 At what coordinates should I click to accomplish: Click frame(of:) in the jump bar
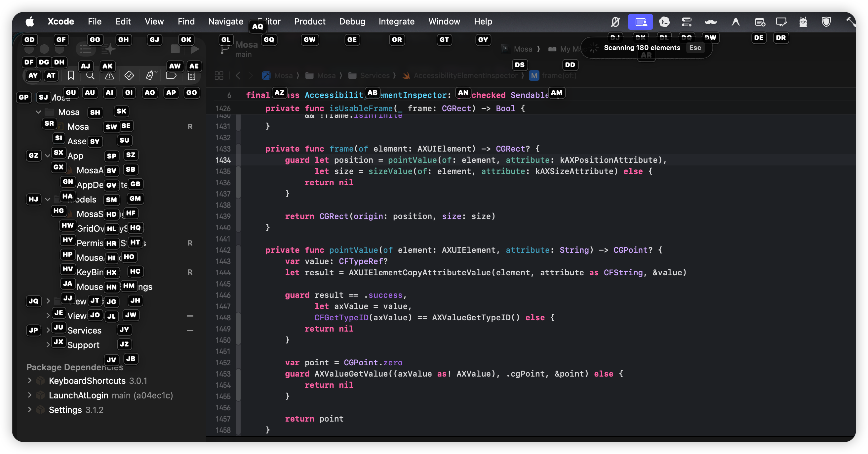pos(553,75)
